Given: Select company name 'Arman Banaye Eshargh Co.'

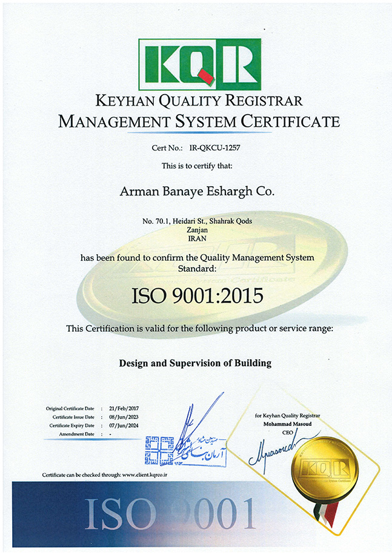Looking at the screenshot, I should pyautogui.click(x=198, y=192).
